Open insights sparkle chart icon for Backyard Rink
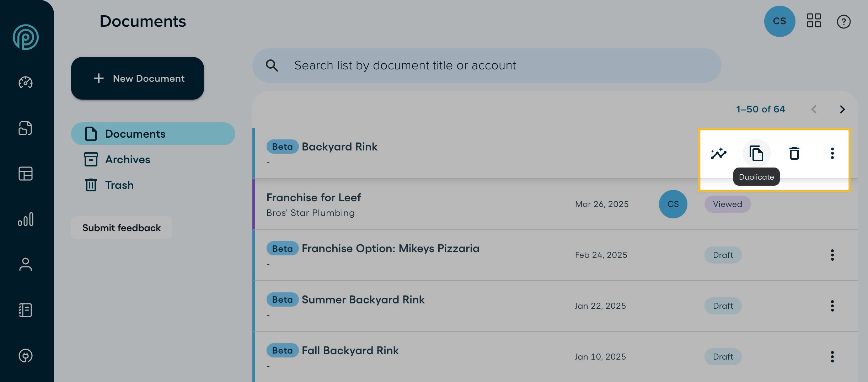Image resolution: width=868 pixels, height=382 pixels. [719, 153]
